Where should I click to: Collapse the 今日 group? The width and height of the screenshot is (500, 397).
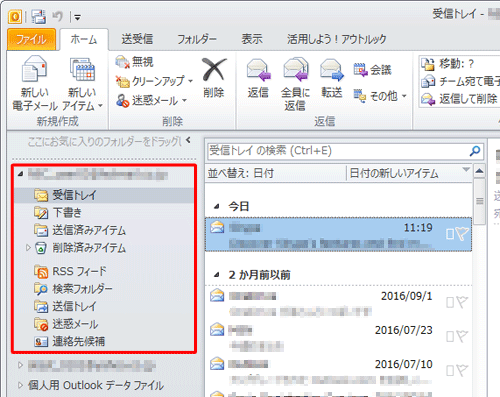tap(216, 207)
